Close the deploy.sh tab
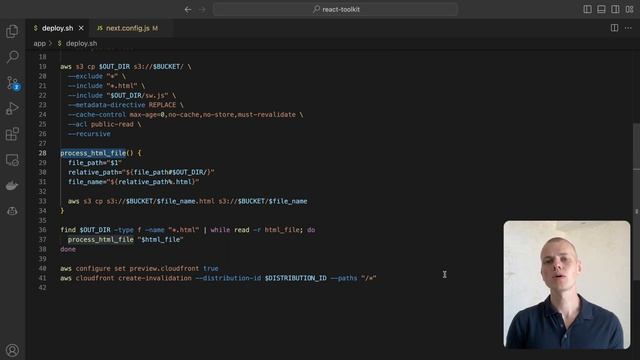This screenshot has width=640, height=360. coord(81,28)
